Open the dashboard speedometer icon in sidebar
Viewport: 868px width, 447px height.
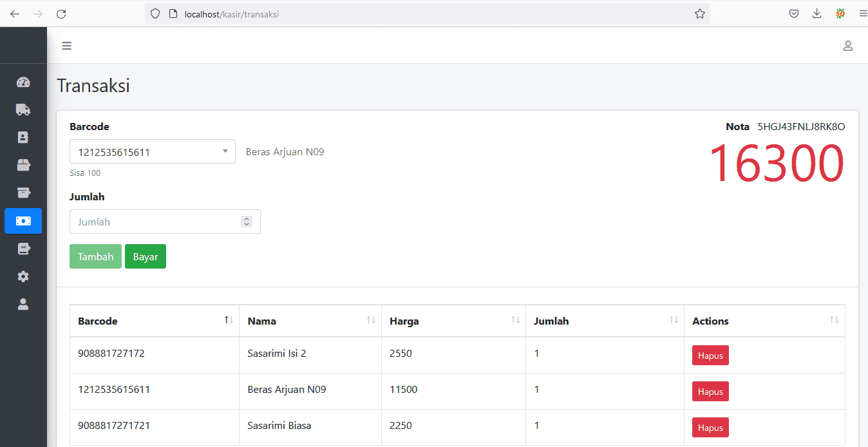point(23,82)
